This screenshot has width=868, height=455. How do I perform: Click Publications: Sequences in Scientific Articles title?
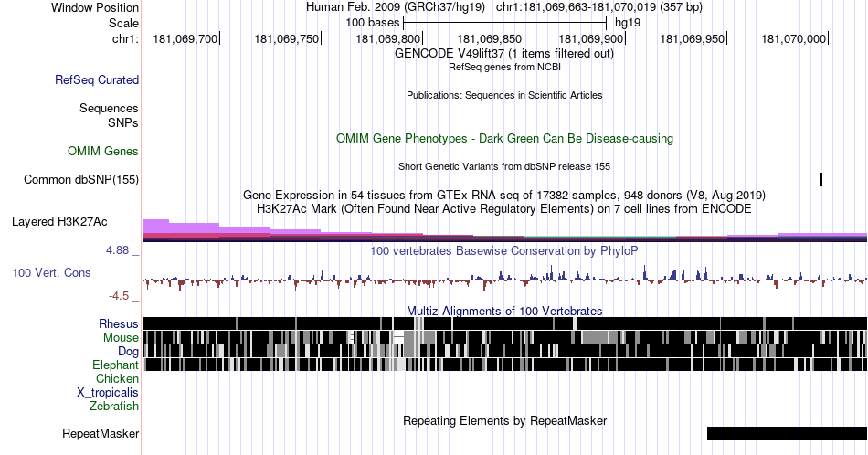504,95
